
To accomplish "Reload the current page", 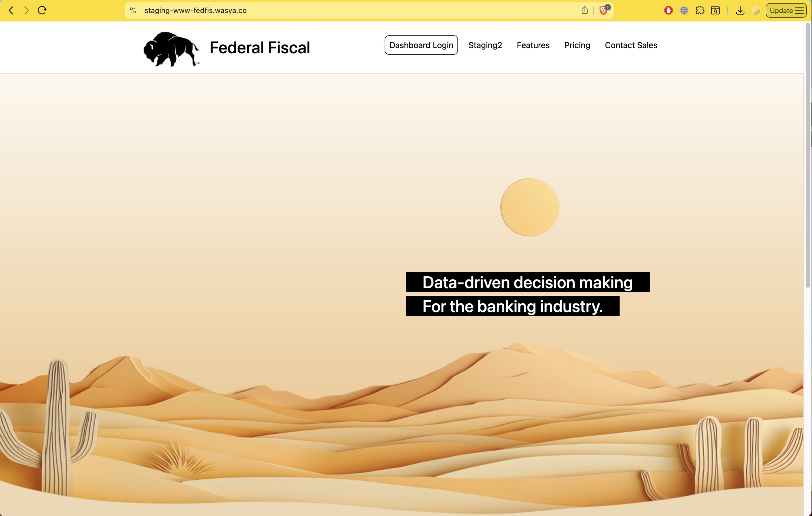I will 42,10.
